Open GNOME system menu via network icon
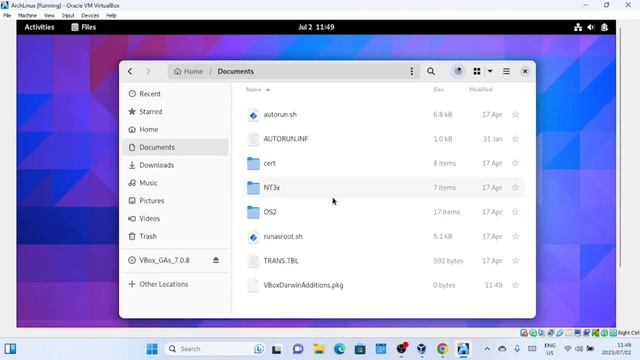The width and height of the screenshot is (640, 360). tap(578, 27)
